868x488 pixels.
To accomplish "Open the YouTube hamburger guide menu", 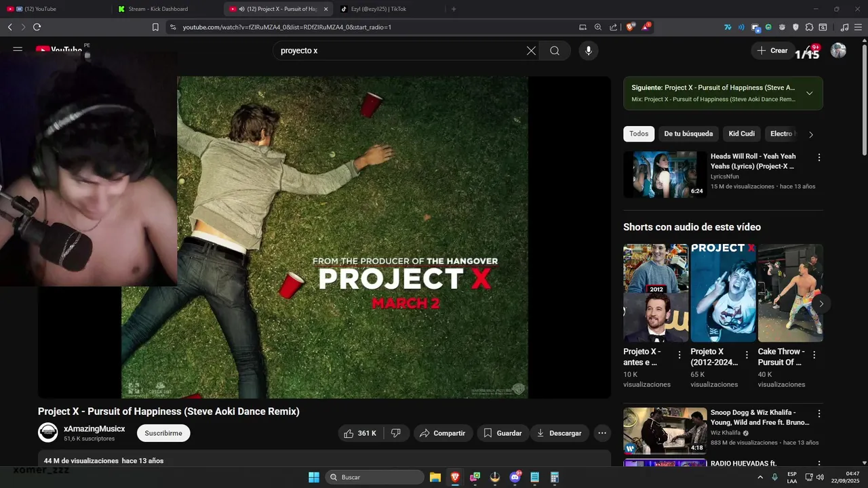I will [x=18, y=50].
